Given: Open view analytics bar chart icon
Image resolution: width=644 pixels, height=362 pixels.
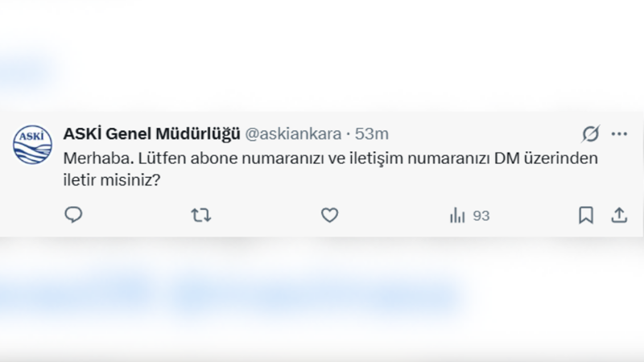Looking at the screenshot, I should point(457,215).
